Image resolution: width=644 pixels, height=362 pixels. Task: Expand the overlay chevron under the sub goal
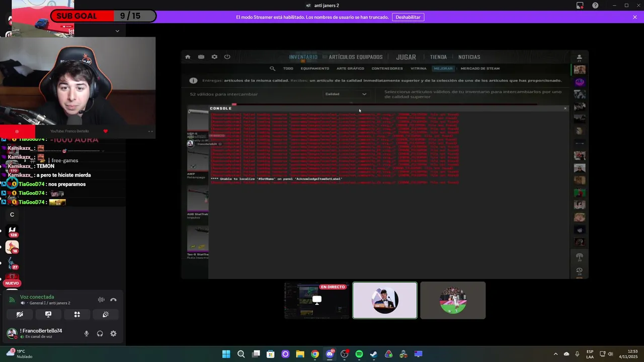(x=117, y=31)
